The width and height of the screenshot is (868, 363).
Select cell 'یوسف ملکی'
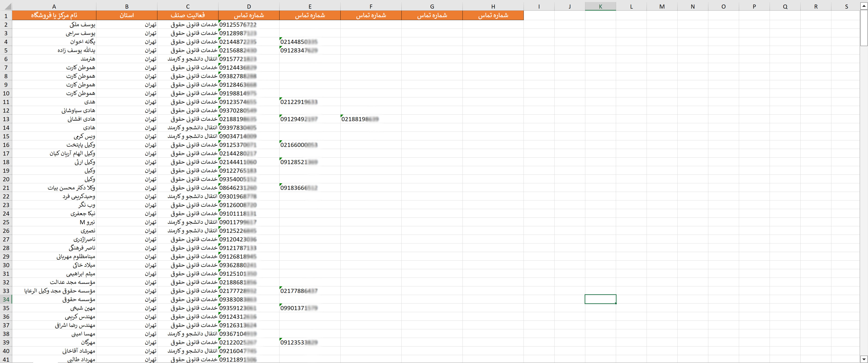coord(54,25)
